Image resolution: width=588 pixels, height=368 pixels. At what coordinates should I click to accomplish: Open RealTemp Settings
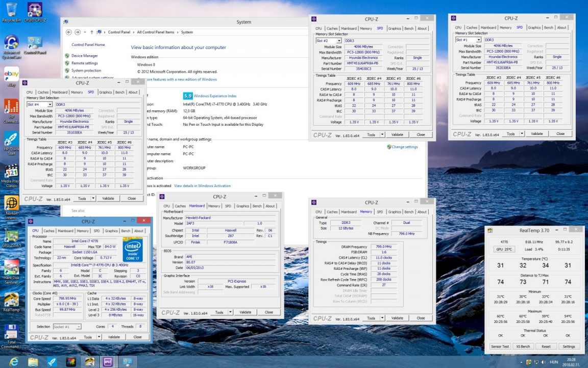(x=569, y=347)
